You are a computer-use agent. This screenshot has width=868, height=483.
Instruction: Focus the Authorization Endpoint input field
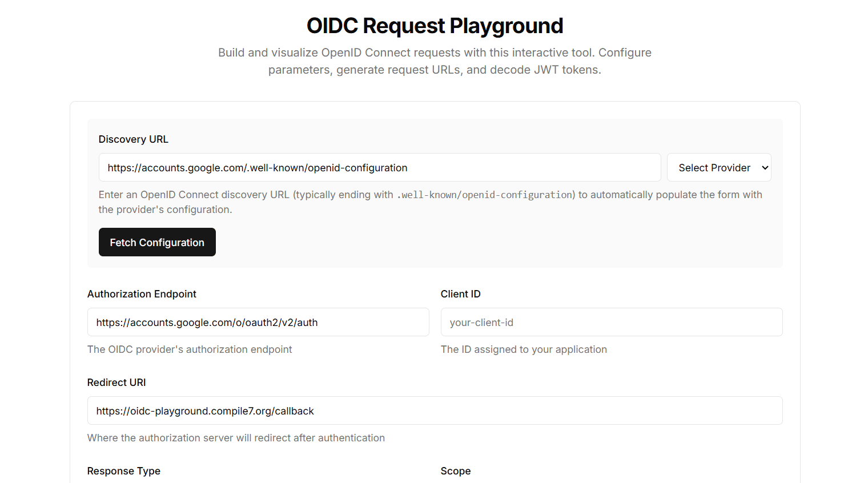pos(258,323)
